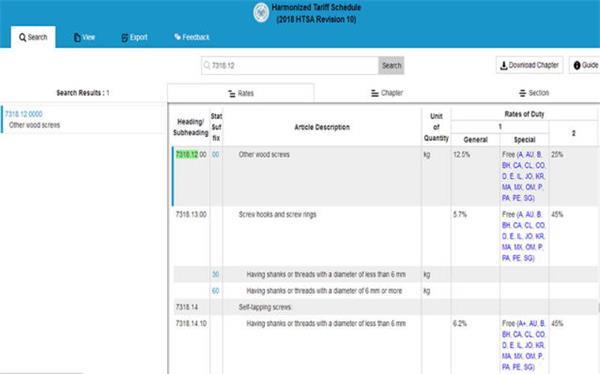600x374 pixels.
Task: Click the Rates tab hierarchy icon
Action: (232, 94)
